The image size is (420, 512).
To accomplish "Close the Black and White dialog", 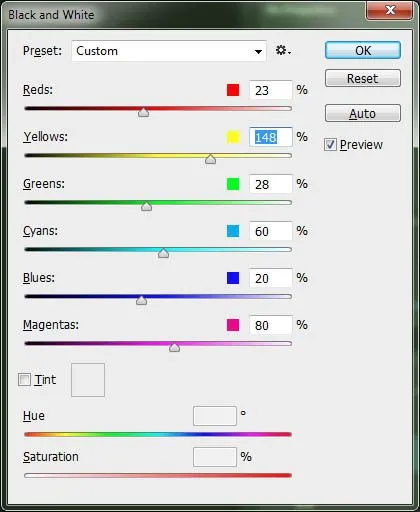I will (389, 10).
